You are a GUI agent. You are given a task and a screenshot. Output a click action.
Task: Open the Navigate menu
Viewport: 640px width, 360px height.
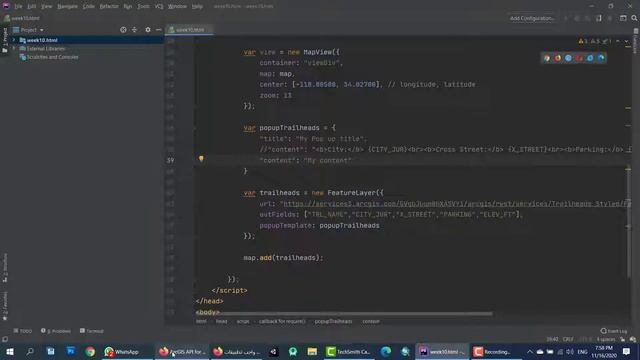67,6
